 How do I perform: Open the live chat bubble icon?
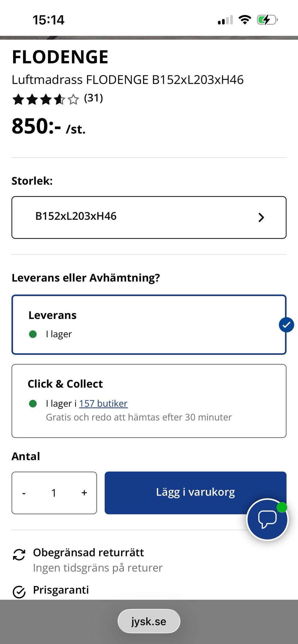[267, 519]
